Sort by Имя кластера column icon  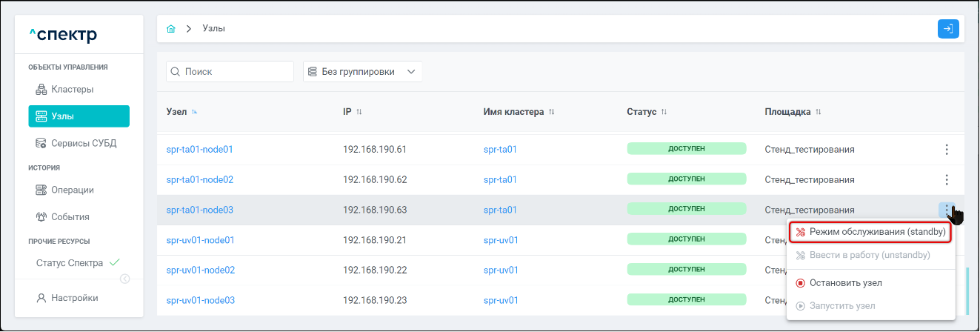pos(551,112)
